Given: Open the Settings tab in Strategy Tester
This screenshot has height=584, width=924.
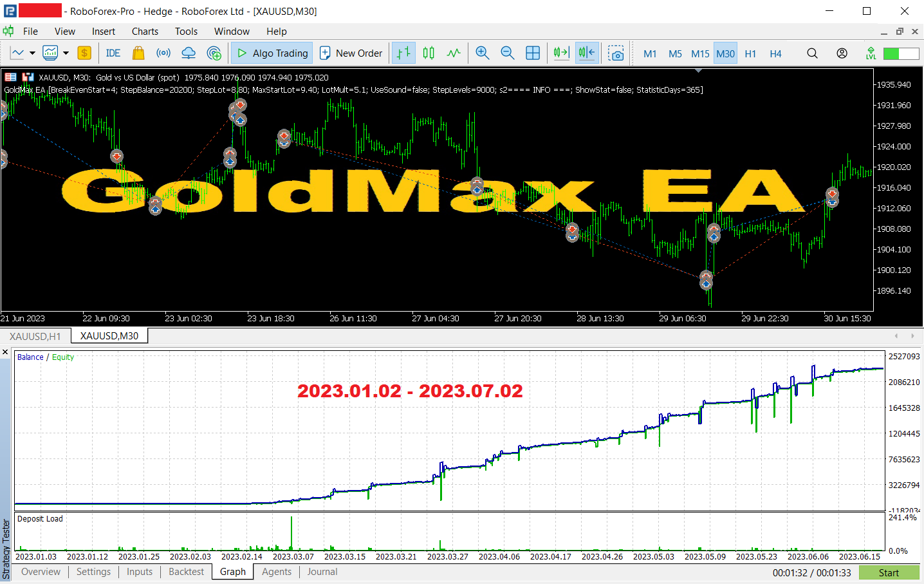Looking at the screenshot, I should (x=93, y=572).
